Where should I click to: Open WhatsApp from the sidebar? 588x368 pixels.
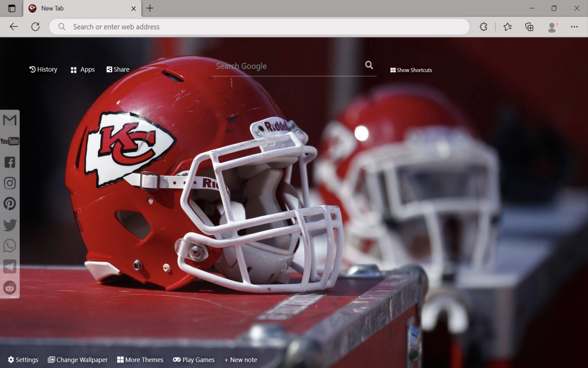click(x=10, y=246)
